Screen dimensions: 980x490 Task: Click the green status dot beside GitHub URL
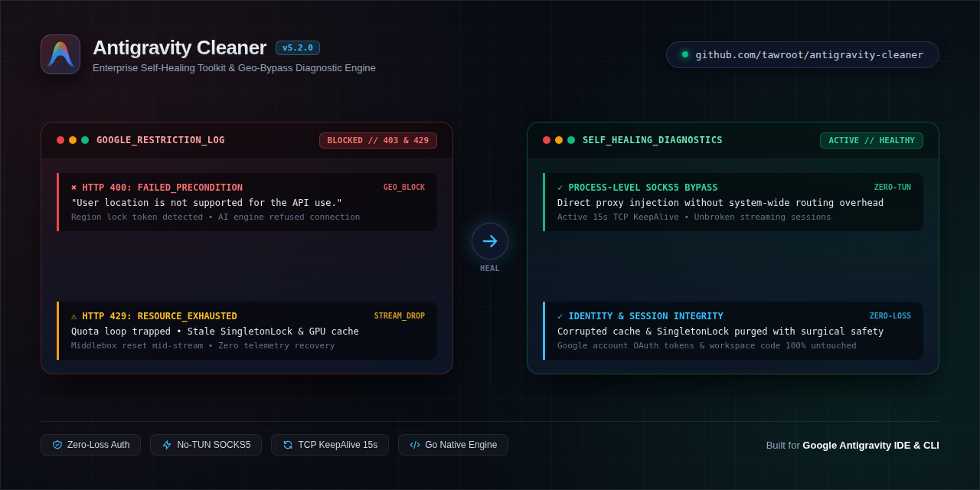(x=685, y=54)
